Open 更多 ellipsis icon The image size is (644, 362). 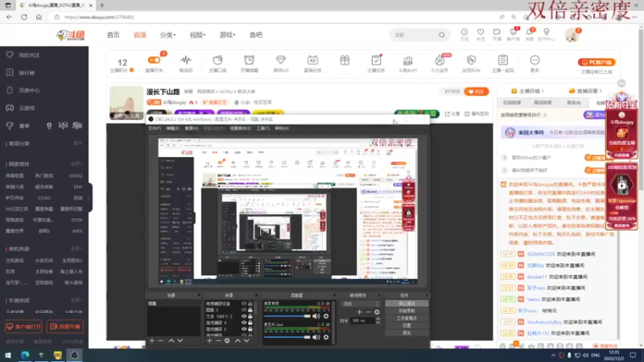(x=535, y=60)
